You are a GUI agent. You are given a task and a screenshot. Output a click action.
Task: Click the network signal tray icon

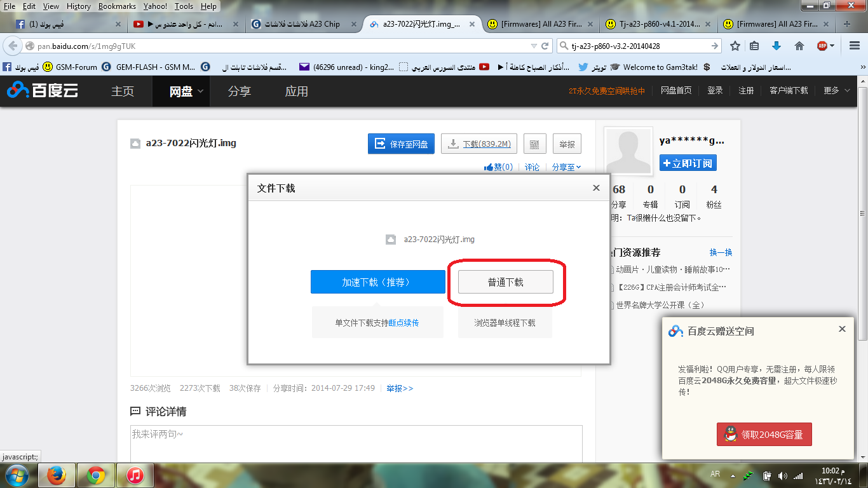pos(798,475)
